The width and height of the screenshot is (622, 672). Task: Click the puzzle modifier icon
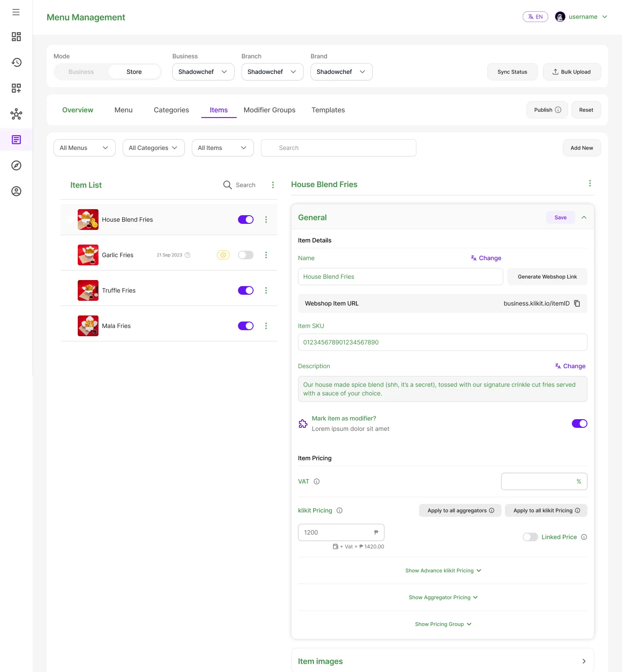click(303, 424)
